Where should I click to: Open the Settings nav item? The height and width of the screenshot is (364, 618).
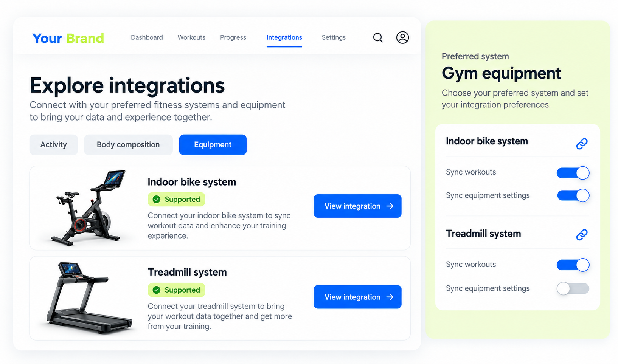[x=334, y=37]
